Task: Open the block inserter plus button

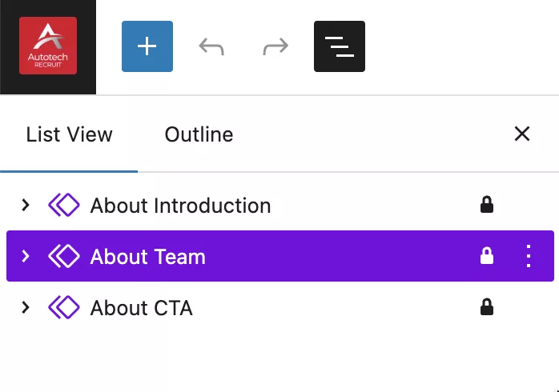Action: (147, 46)
